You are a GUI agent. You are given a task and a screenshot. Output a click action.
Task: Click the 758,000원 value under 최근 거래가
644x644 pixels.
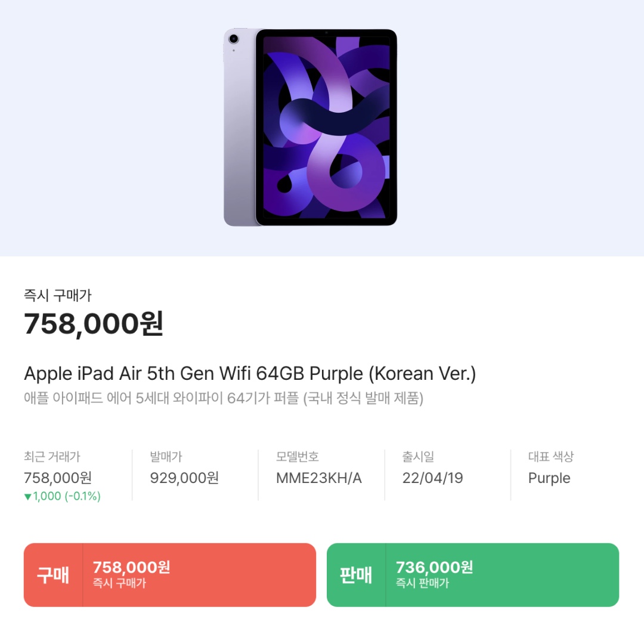click(x=58, y=478)
